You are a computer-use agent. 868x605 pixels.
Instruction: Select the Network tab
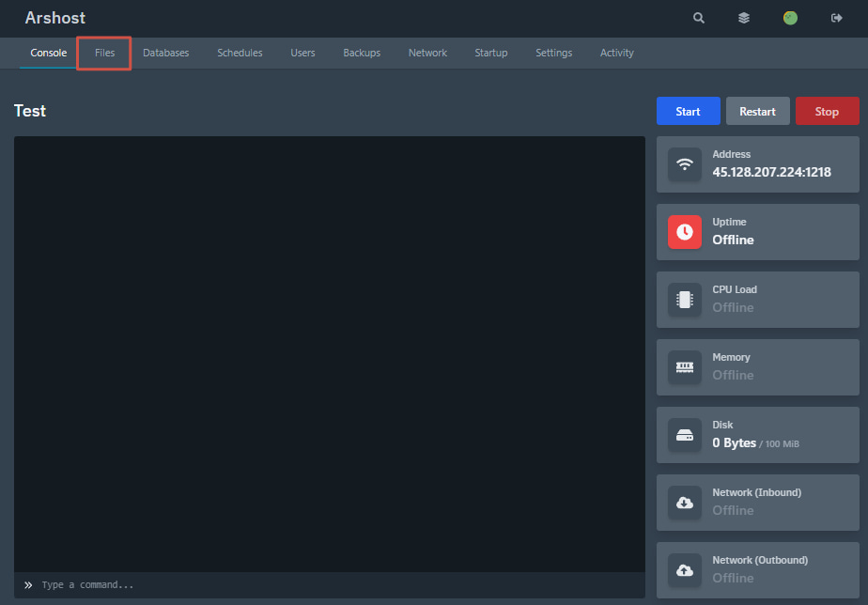[427, 53]
